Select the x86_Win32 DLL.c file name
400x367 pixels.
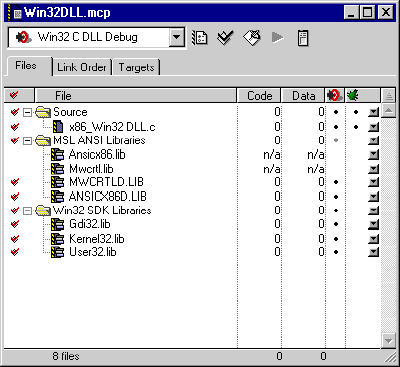(112, 127)
